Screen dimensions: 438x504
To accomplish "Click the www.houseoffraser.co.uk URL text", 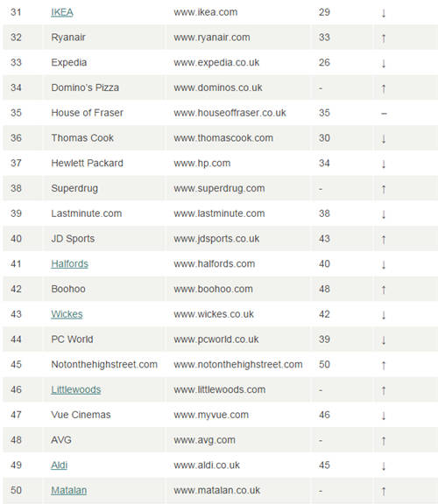I will [230, 113].
